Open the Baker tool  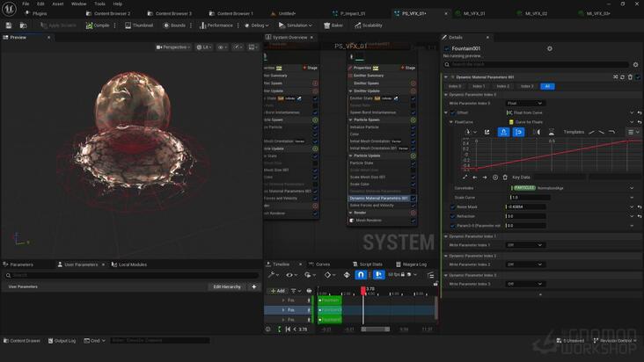[333, 25]
